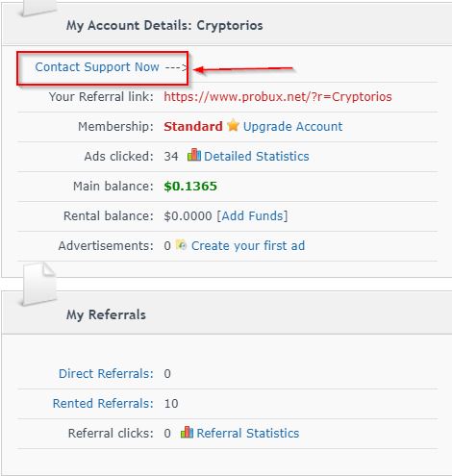Click the My Account Details header
The height and width of the screenshot is (476, 452).
[x=164, y=25]
